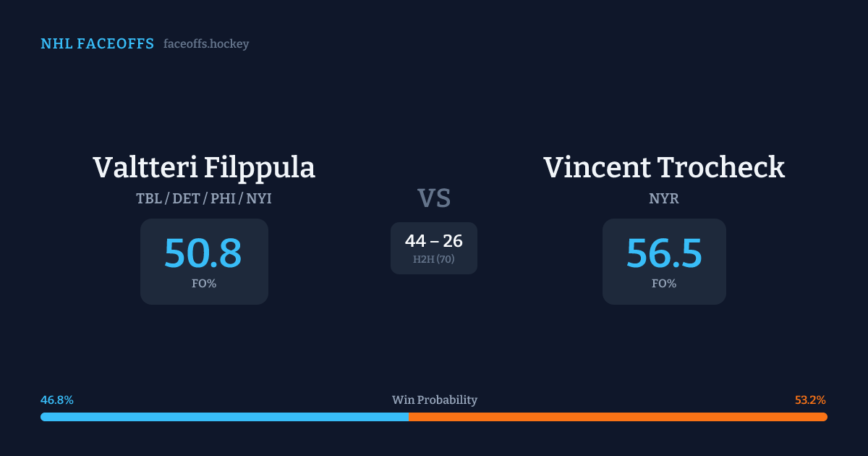Viewport: 868px width, 456px height.
Task: Click the orange segment of the probability bar
Action: [618, 417]
